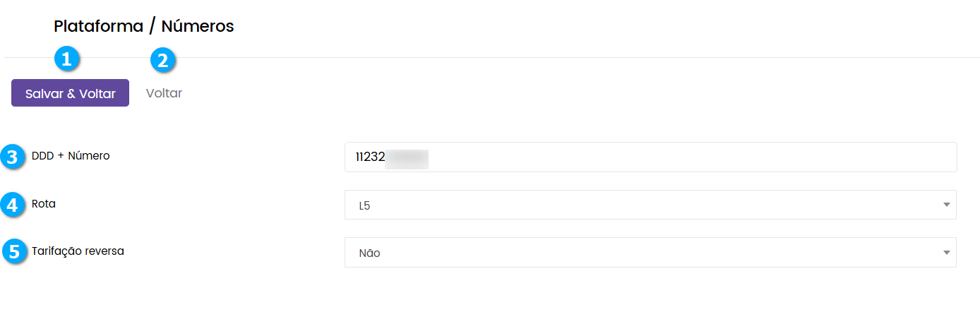Click Números in the page breadcrumb
This screenshot has width=980, height=312.
[198, 27]
